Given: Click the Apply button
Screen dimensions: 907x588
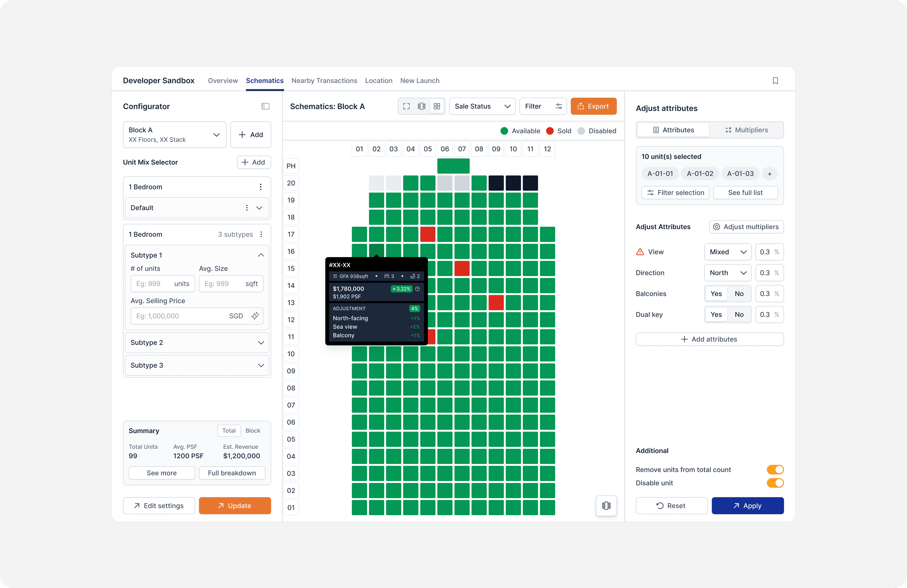Looking at the screenshot, I should tap(747, 505).
